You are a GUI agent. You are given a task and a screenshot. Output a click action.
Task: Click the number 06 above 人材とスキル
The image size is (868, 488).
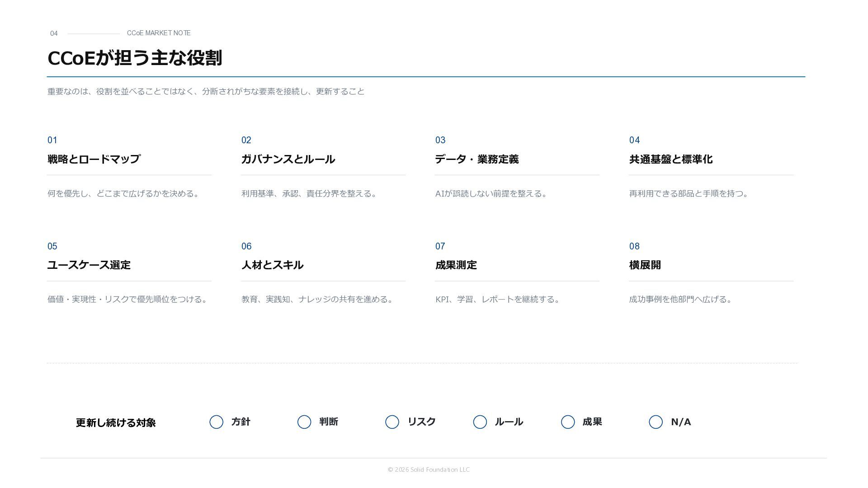[246, 246]
